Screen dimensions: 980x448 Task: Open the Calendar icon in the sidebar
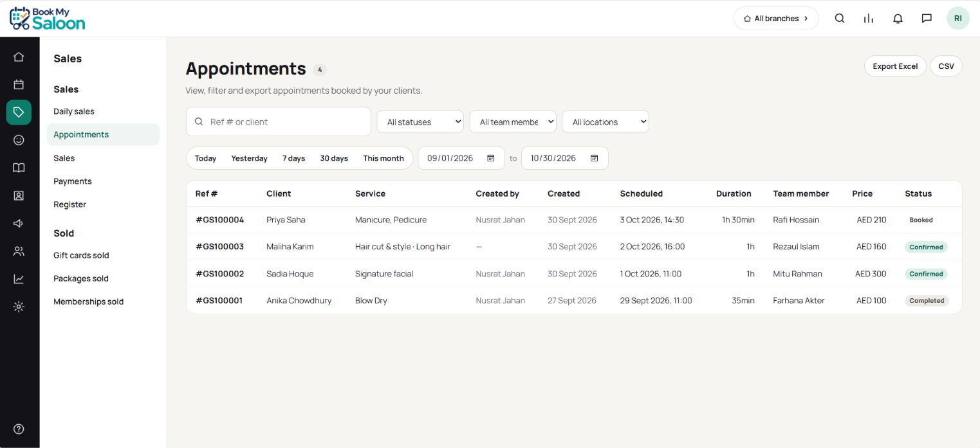tap(19, 84)
